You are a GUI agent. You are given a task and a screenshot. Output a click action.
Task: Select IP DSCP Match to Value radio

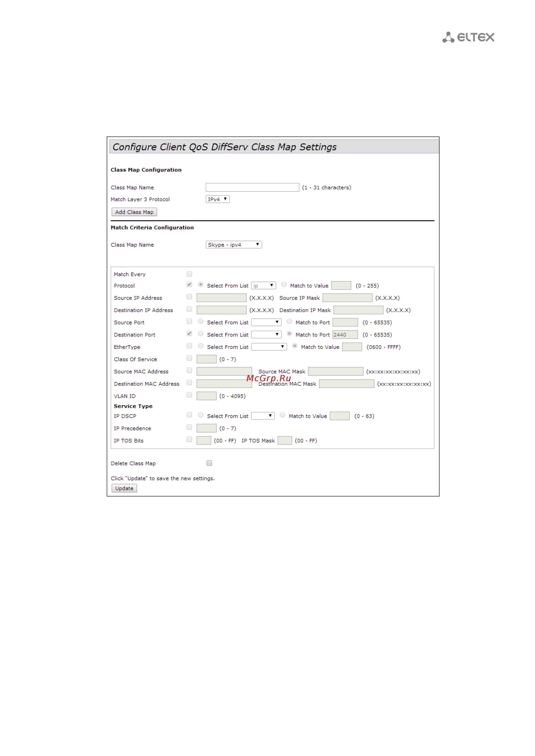tap(282, 415)
